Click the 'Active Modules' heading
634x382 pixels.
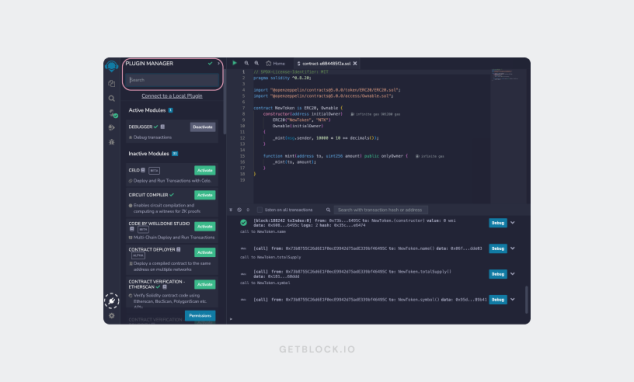[147, 110]
